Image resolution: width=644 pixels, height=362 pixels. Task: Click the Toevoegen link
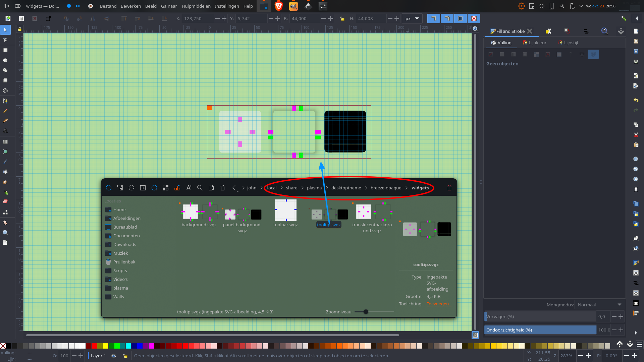[x=439, y=304]
